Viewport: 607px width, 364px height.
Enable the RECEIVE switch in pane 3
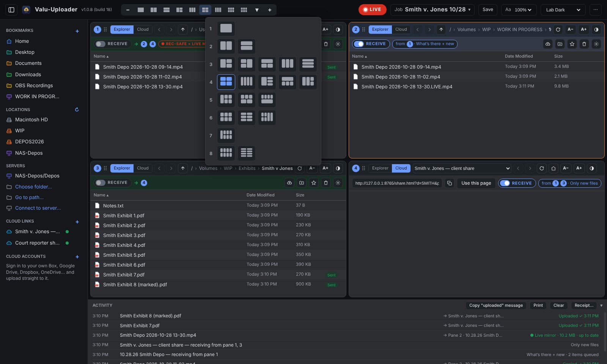pyautogui.click(x=101, y=183)
